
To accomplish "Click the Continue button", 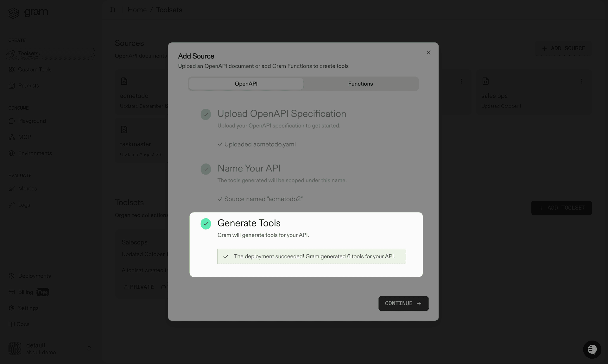I will 403,303.
